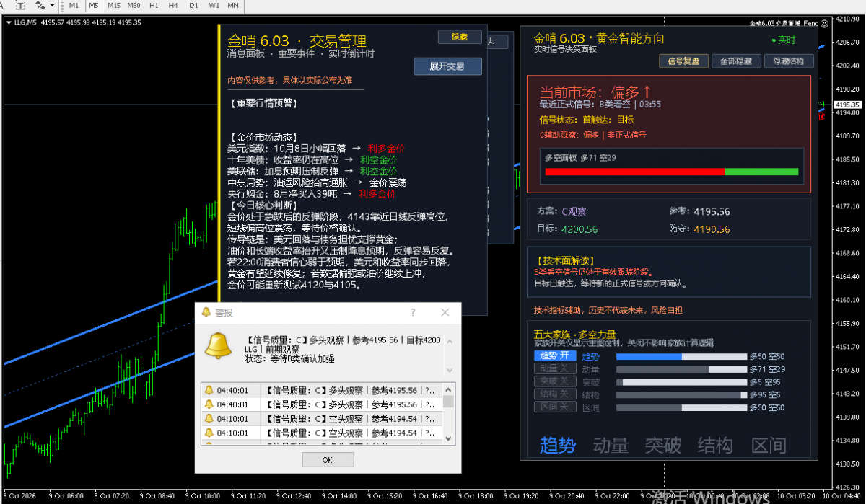Click the 展开交易 button
This screenshot has width=866, height=504.
click(447, 66)
